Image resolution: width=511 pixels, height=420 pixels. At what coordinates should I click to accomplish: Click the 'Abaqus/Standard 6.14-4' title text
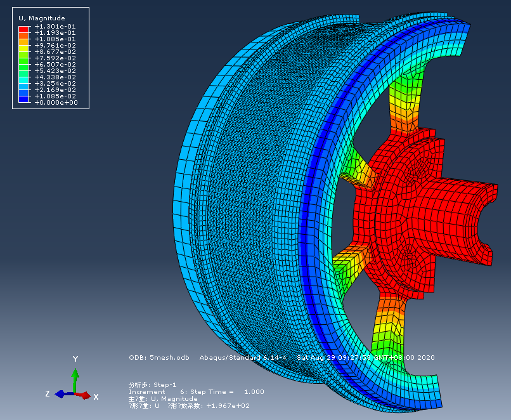243,357
